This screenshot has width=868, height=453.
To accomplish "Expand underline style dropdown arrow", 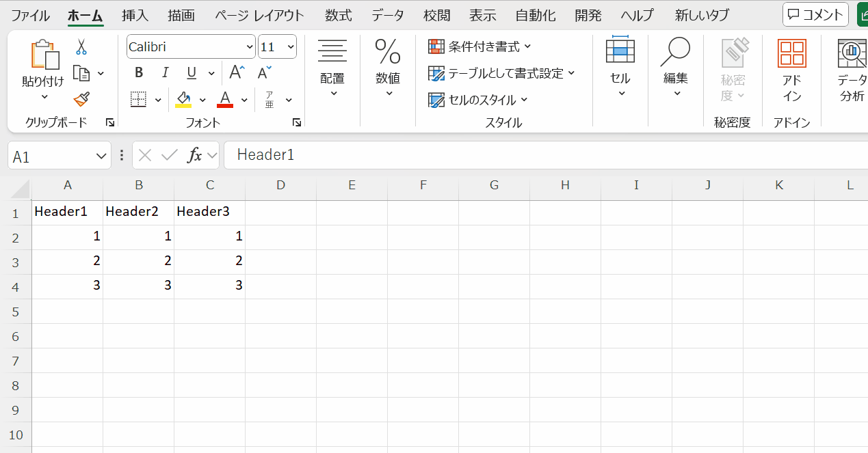I will 211,73.
